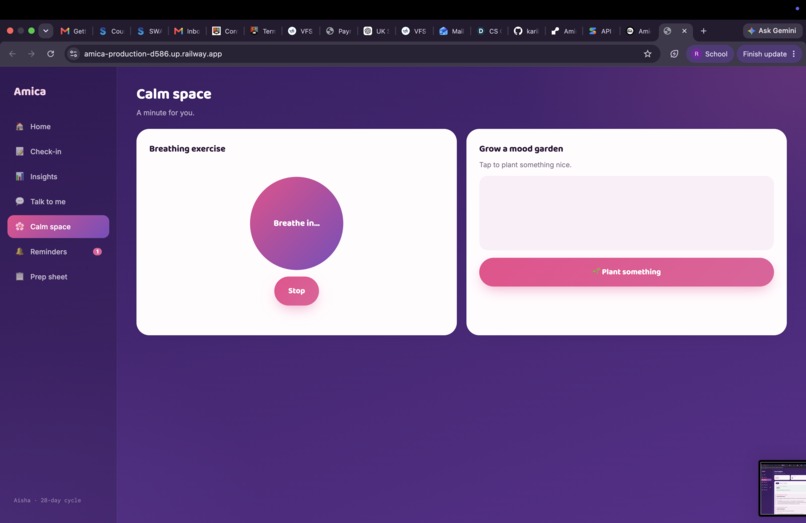Click the picture-in-picture screenshot thumbnail

(782, 488)
